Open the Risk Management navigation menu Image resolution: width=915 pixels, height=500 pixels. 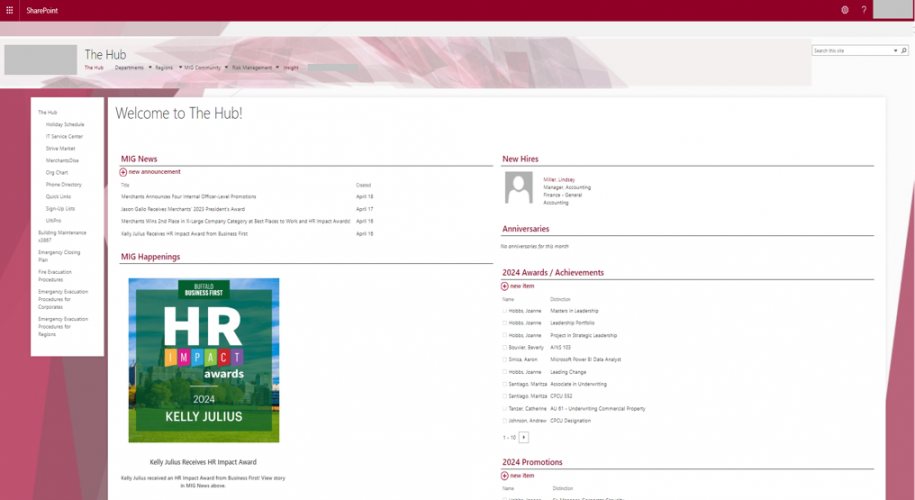252,68
